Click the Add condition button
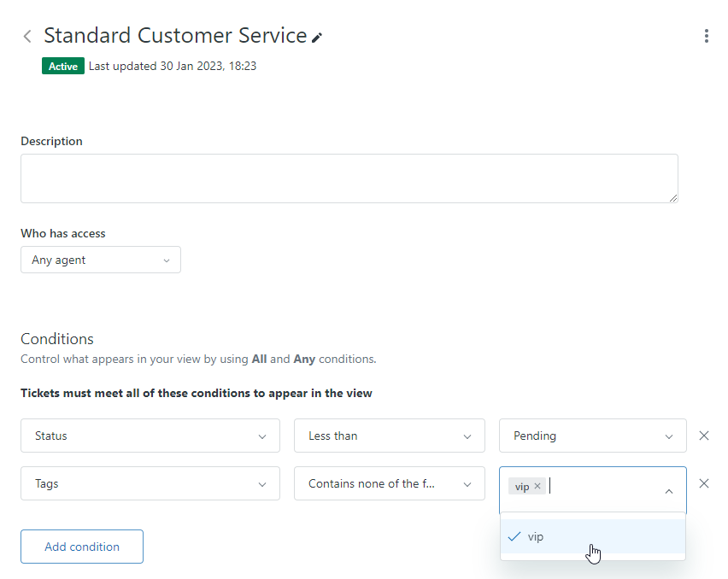This screenshot has width=728, height=579. click(81, 547)
